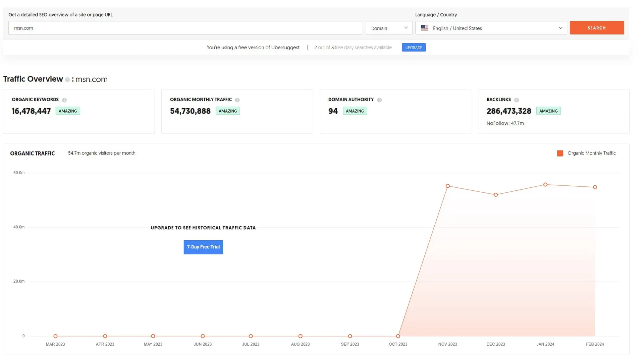
Task: Click the Organic Monthly Traffic legend label
Action: [x=592, y=153]
